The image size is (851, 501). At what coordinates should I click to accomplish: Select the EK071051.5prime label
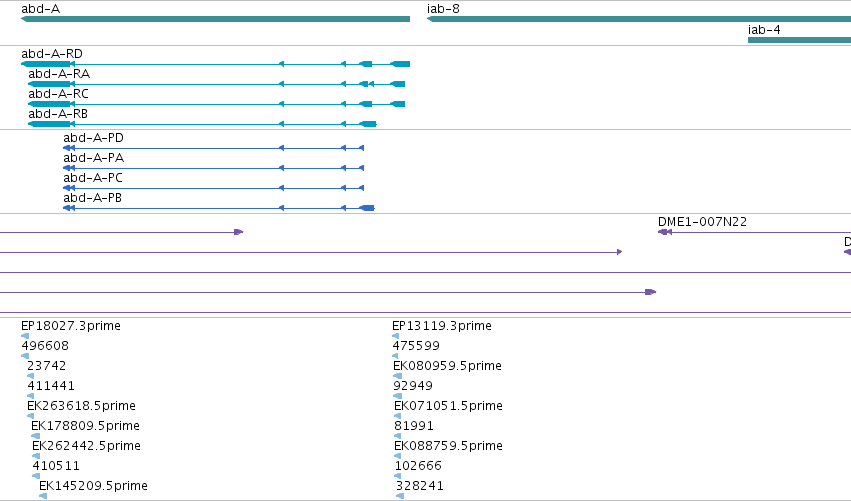448,406
